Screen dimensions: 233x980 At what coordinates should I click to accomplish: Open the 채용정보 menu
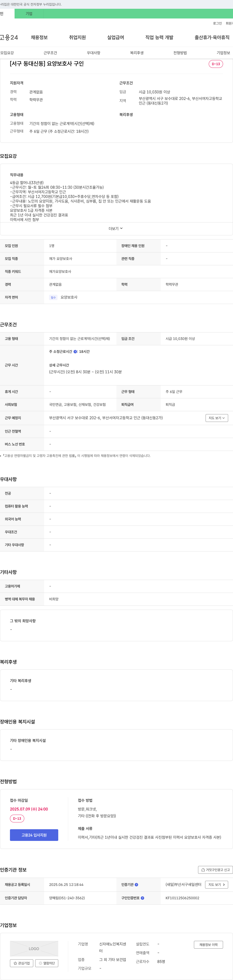pos(39,37)
